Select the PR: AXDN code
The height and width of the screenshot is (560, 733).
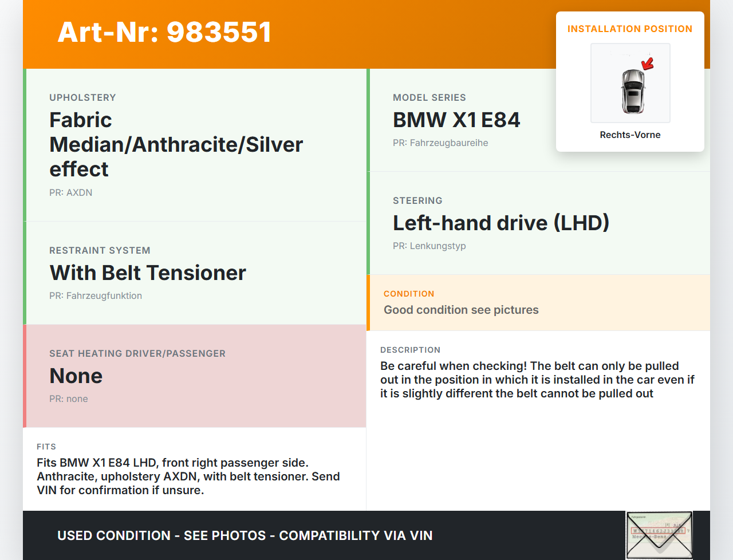[x=70, y=192]
